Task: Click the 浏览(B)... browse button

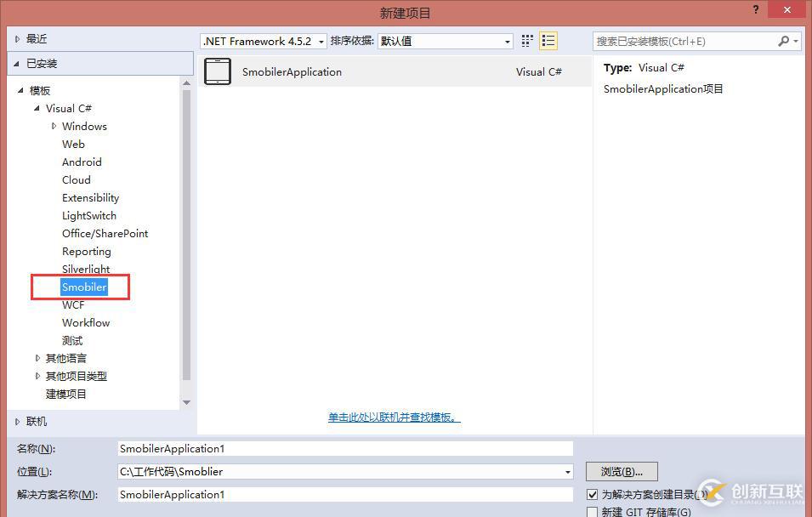Action: click(x=622, y=472)
